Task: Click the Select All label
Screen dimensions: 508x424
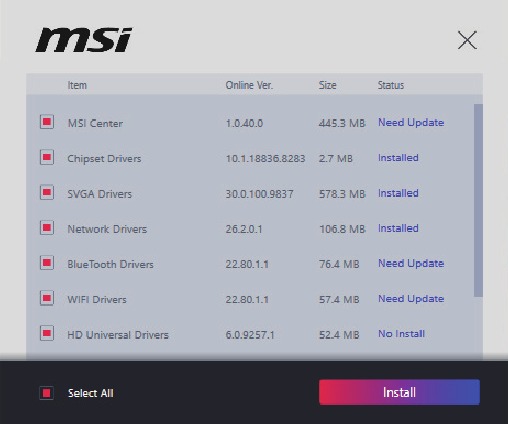Action: click(91, 393)
